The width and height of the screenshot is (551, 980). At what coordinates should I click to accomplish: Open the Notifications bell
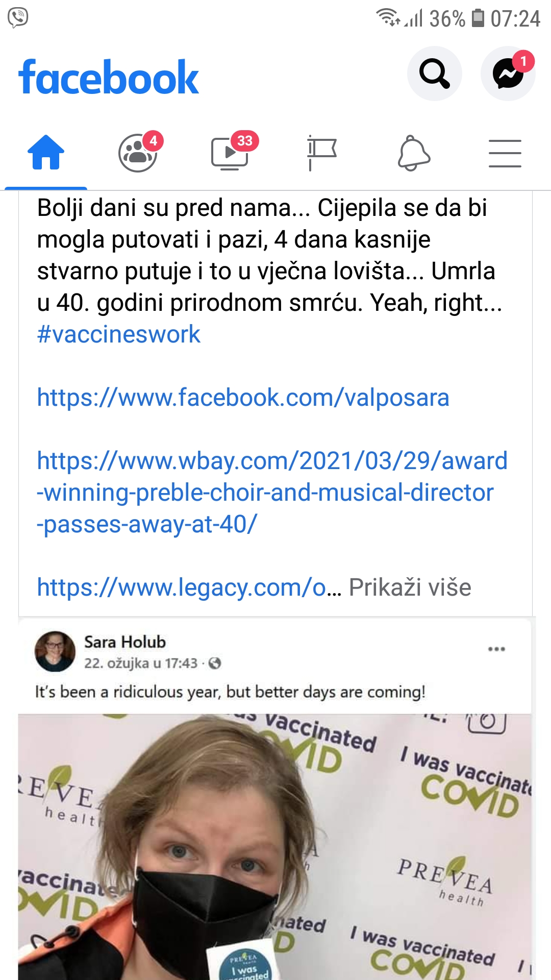point(414,153)
